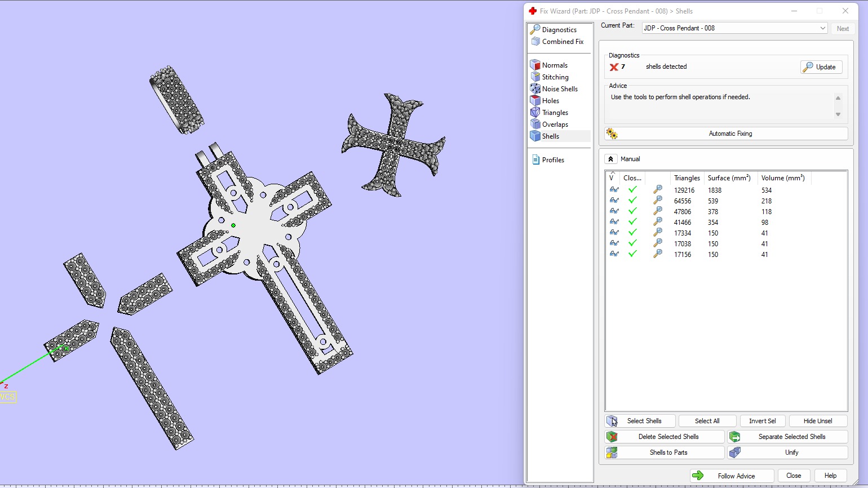Open Help for the Fix Wizard
The height and width of the screenshot is (488, 868).
[x=830, y=476]
